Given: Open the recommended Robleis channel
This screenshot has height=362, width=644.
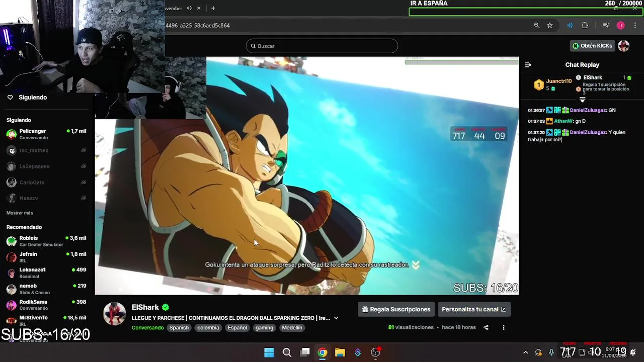Looking at the screenshot, I should (47, 241).
